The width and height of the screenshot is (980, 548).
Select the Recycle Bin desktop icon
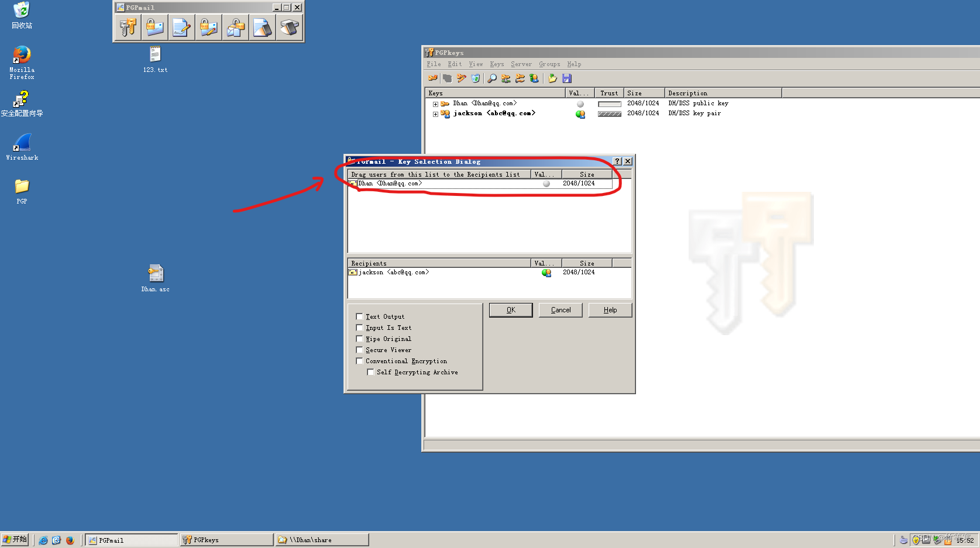tap(22, 15)
